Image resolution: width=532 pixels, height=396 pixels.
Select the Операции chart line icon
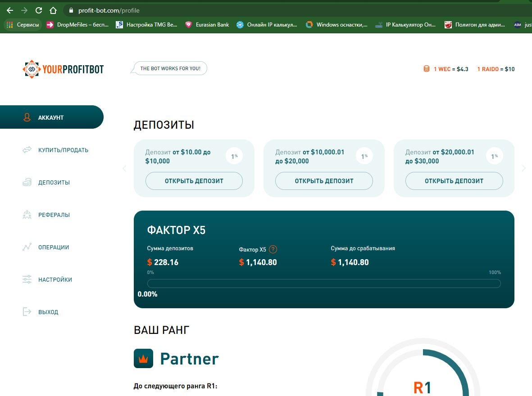tap(27, 247)
